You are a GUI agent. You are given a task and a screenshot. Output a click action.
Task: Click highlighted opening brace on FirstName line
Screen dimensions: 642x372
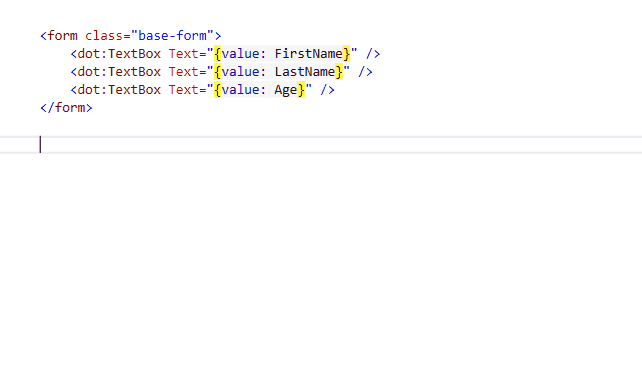217,54
